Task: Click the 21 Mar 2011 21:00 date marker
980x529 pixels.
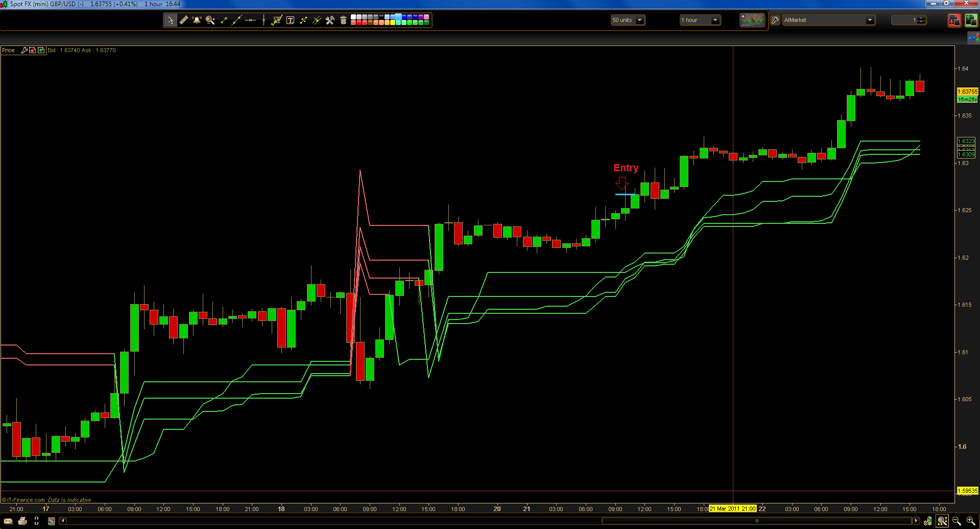Action: (732, 509)
